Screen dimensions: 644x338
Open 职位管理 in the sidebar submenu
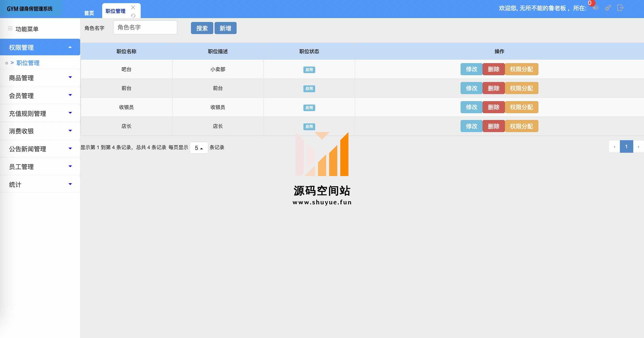(28, 63)
